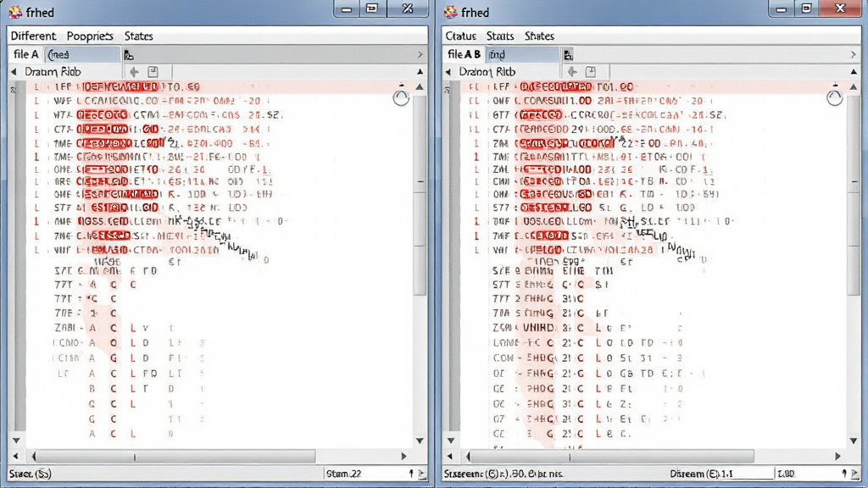
Task: Click the left window horizontal scrollbar right arrow
Action: pyautogui.click(x=403, y=457)
